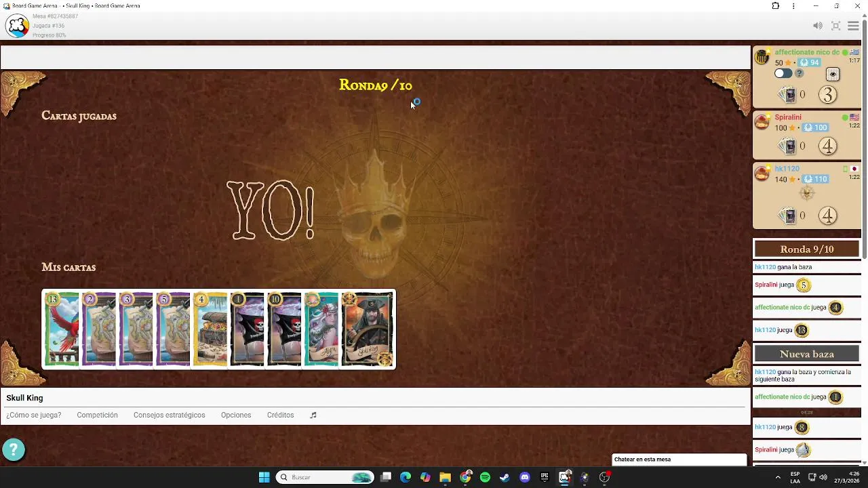Open affectionate nico dc's player profile
Screen dimensions: 868x488
807,52
